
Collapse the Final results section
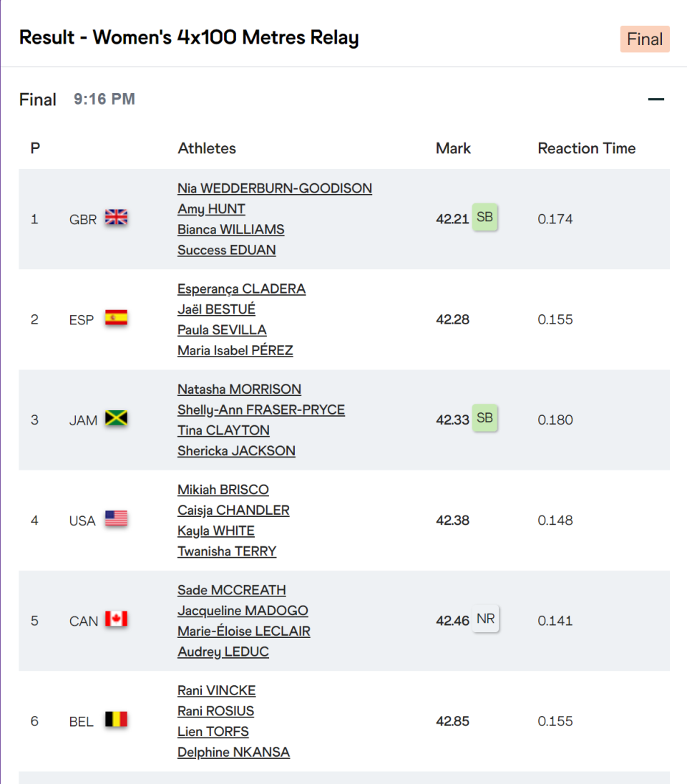656,100
